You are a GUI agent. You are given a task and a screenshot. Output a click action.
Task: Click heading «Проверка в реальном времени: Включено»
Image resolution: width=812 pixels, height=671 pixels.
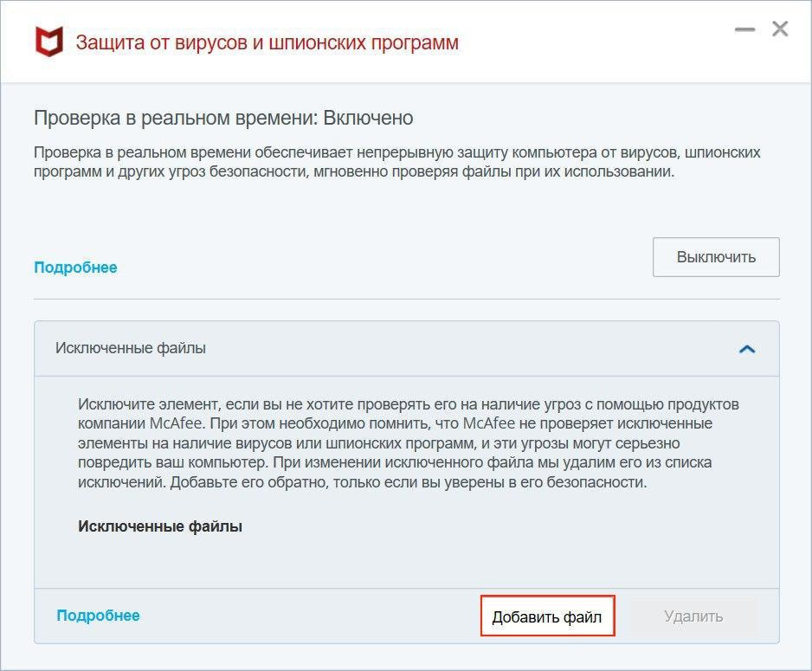[223, 118]
